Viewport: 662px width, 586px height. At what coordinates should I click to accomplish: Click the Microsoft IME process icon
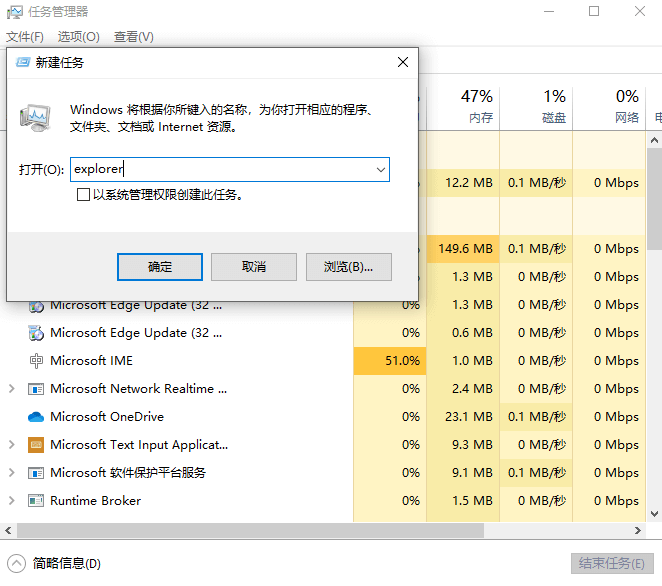pyautogui.click(x=36, y=361)
